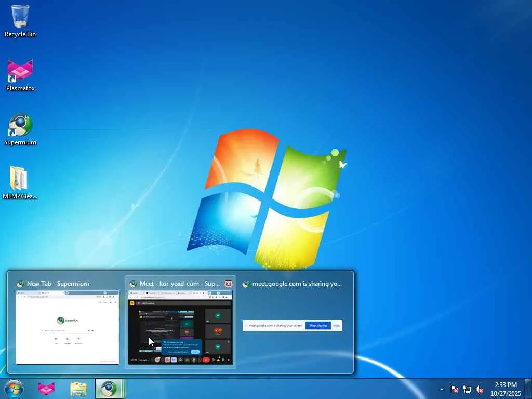Image resolution: width=532 pixels, height=399 pixels.
Task: Click the muted volume speaker icon
Action: [480, 389]
